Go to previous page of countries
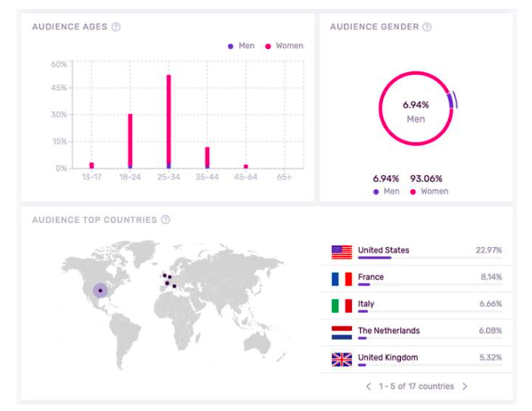Viewport: 532px width, 411px height. tap(368, 386)
